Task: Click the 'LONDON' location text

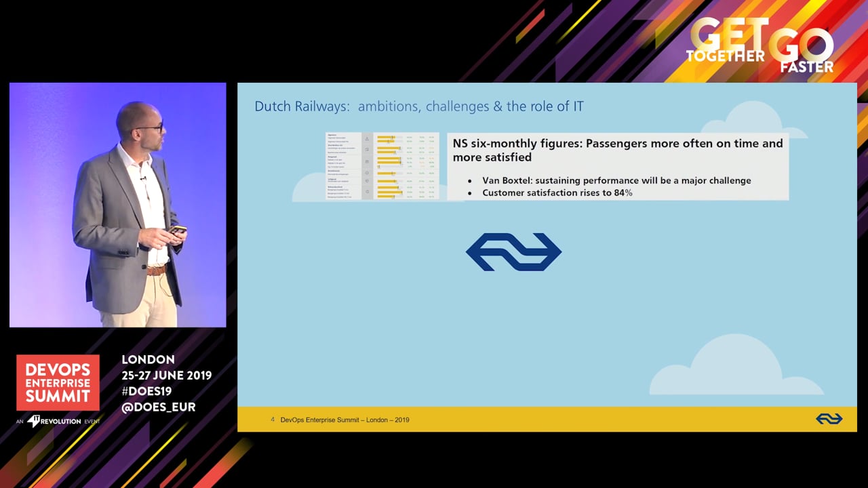Action: [x=148, y=360]
